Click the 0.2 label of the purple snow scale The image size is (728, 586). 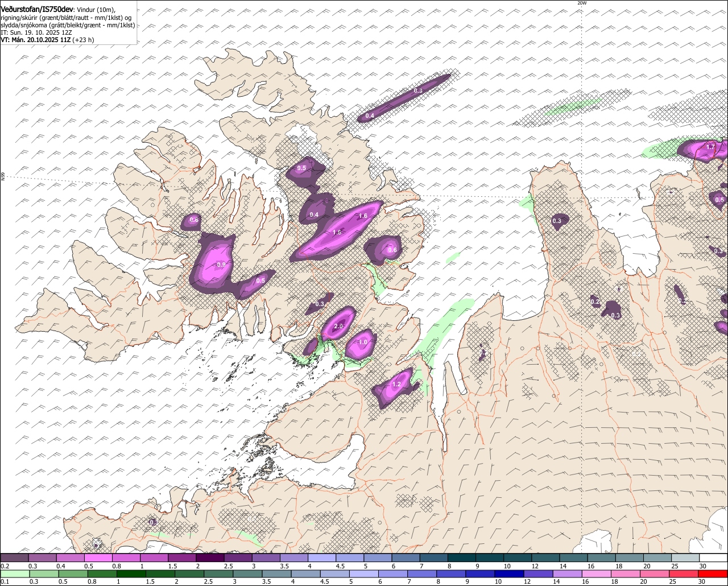(x=5, y=566)
